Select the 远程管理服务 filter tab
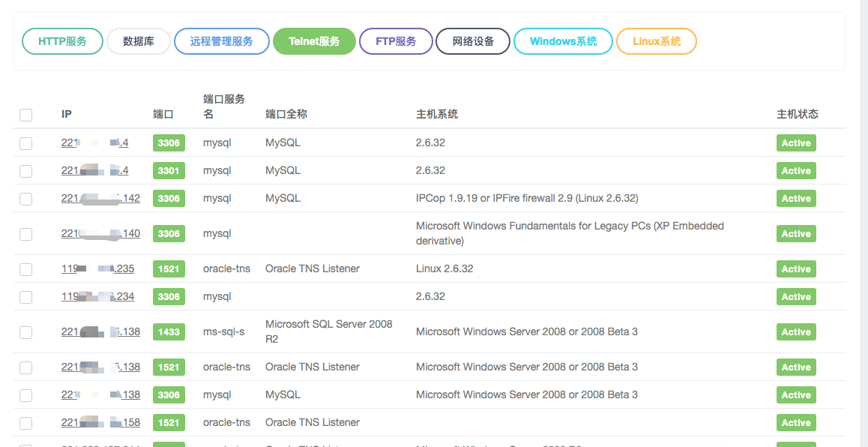Viewport: 868px width, 447px height. tap(221, 41)
